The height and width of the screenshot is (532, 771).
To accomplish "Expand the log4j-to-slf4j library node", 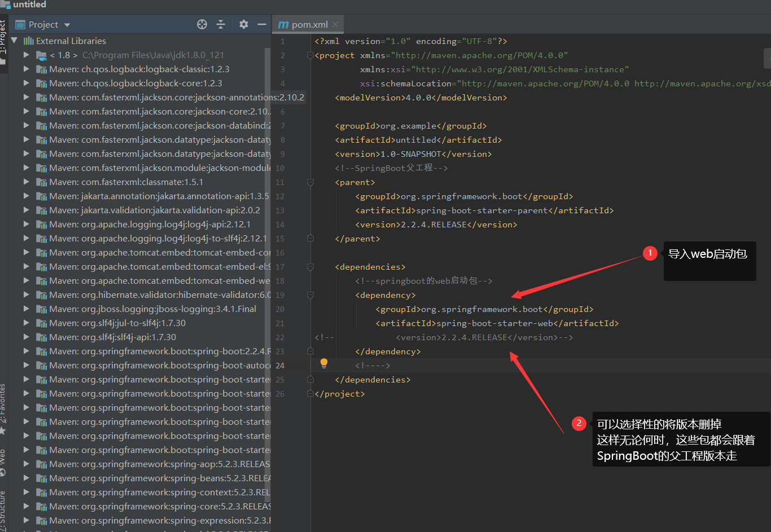I will pyautogui.click(x=26, y=238).
